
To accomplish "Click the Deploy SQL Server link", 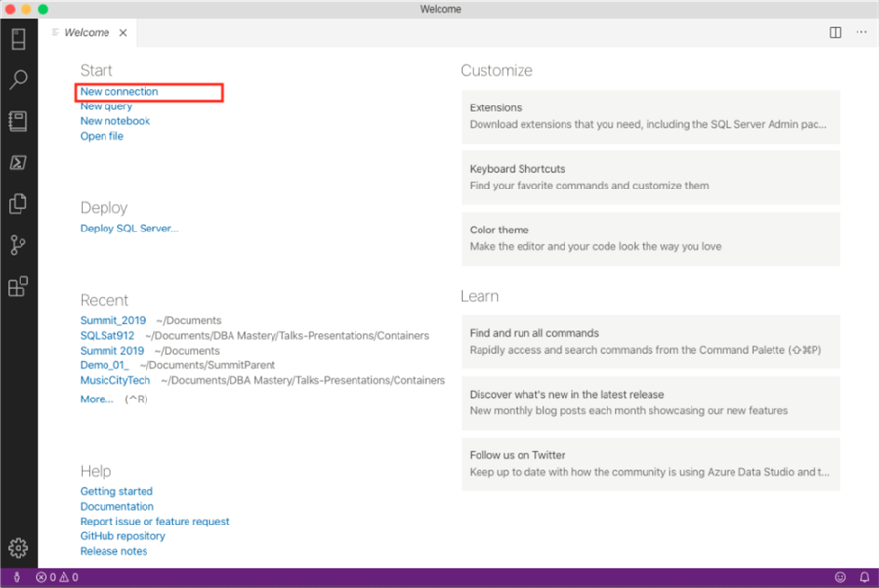I will pyautogui.click(x=129, y=229).
